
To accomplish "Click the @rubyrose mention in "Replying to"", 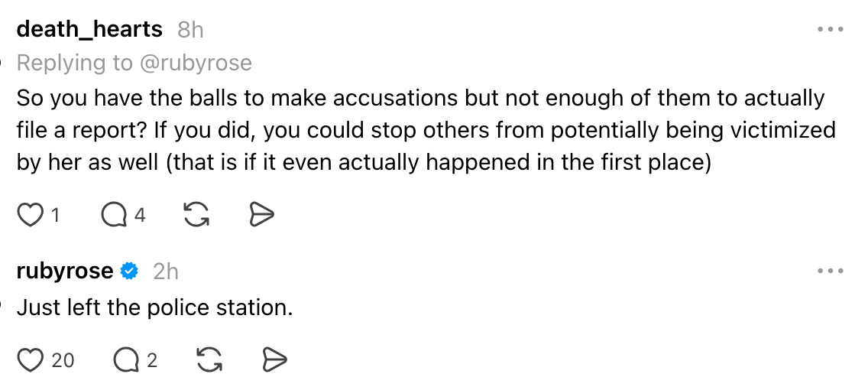I will pyautogui.click(x=196, y=63).
